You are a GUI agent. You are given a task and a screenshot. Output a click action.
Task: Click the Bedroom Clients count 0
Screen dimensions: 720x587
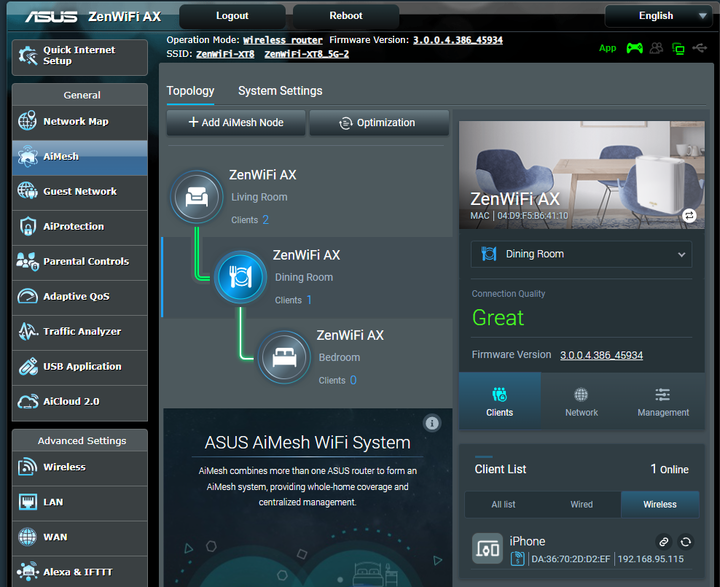(353, 380)
